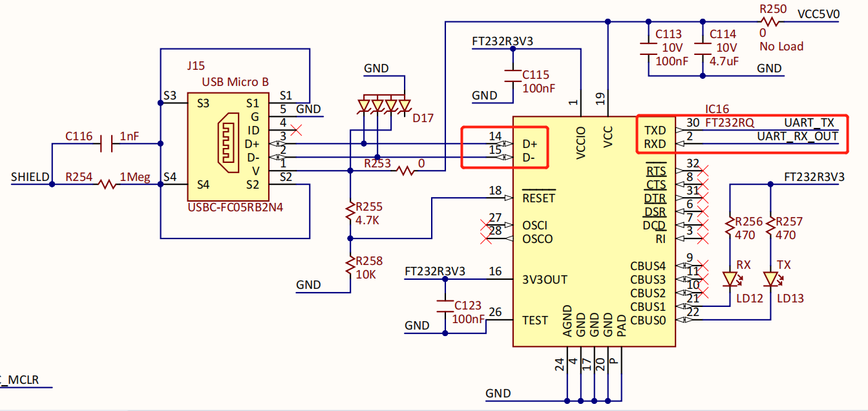Click the R257 resistor symbol
This screenshot has height=411, width=868.
click(771, 225)
